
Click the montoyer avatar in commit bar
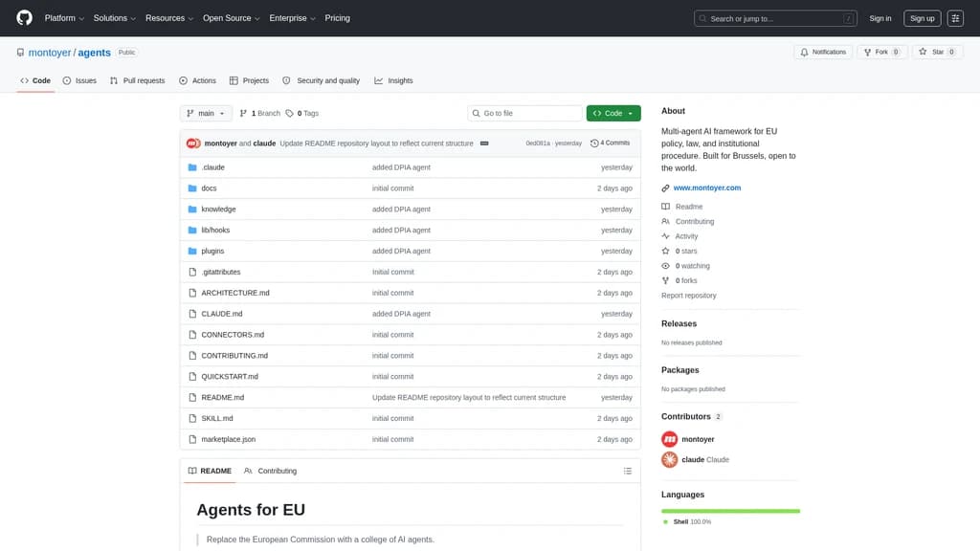193,143
